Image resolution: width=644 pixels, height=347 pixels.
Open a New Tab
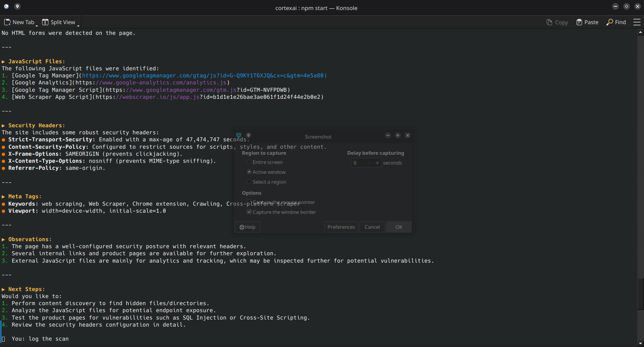pos(19,22)
